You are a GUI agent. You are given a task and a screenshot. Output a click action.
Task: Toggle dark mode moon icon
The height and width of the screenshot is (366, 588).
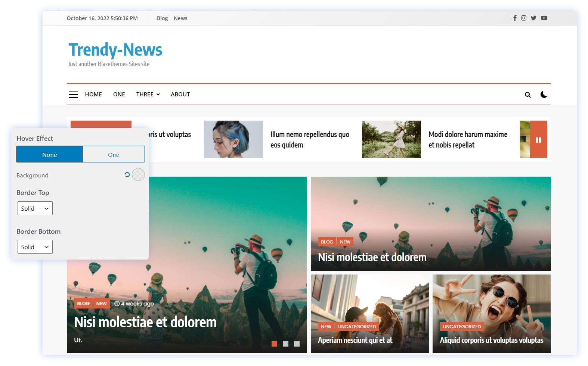tap(544, 94)
